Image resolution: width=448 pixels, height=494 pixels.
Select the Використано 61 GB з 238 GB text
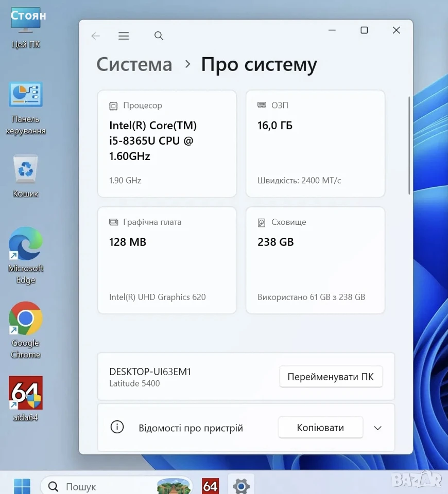click(x=311, y=297)
